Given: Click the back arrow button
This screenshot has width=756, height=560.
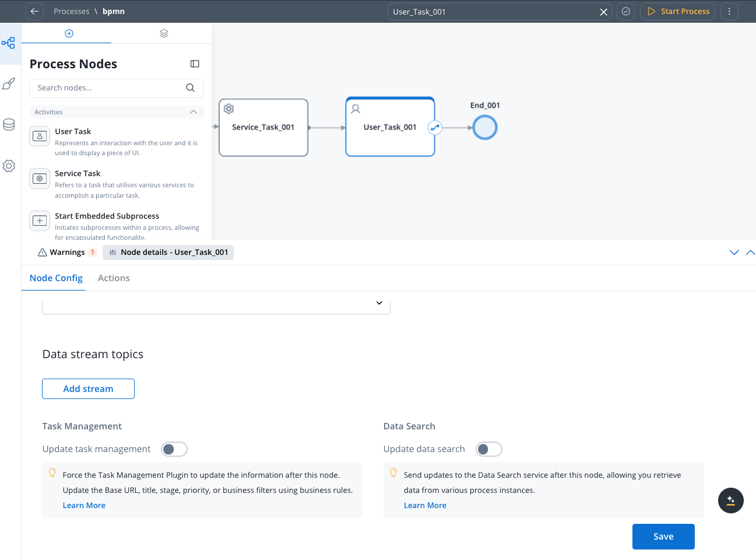Looking at the screenshot, I should (35, 12).
